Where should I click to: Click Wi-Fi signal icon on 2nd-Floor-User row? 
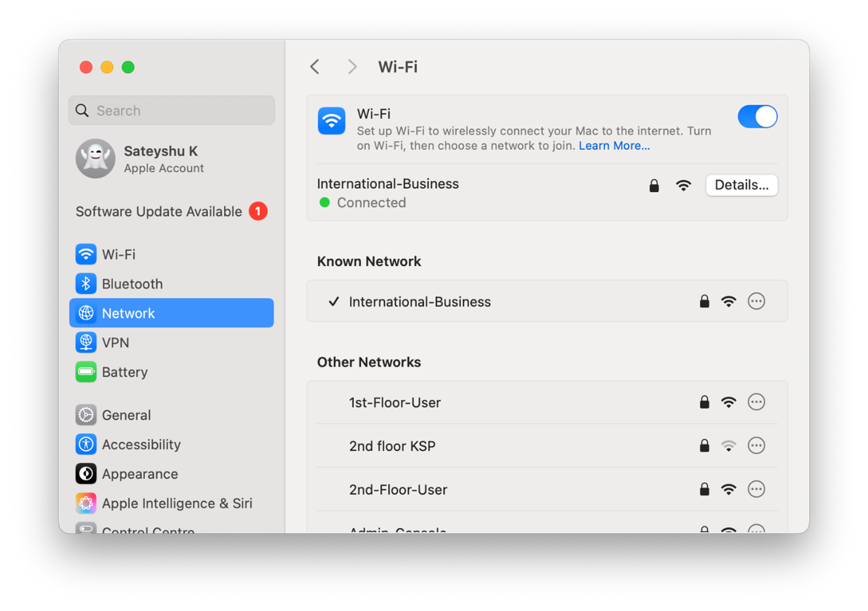(x=729, y=490)
